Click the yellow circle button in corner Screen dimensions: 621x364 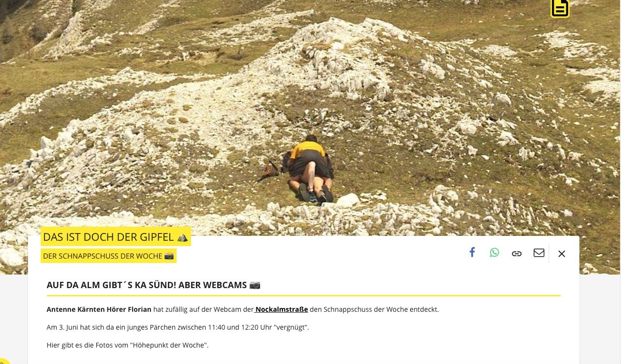3,361
